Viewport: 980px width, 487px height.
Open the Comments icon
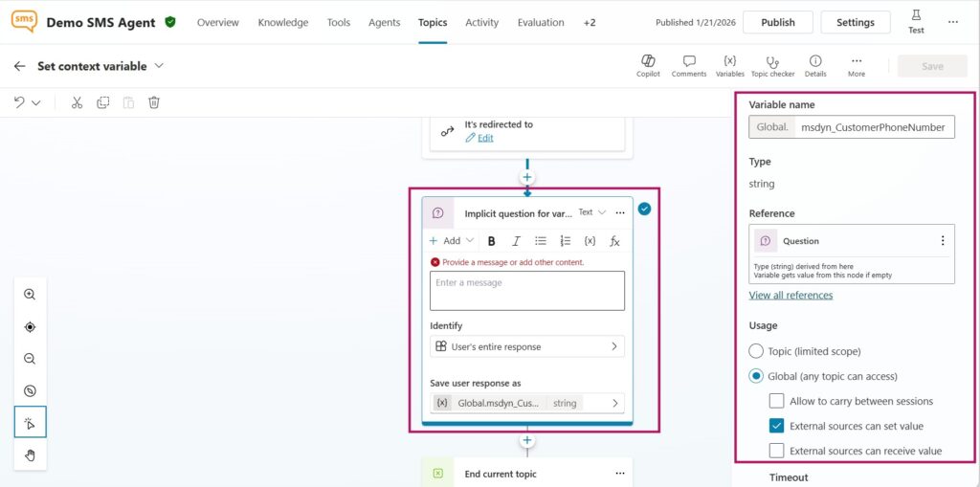coord(688,61)
